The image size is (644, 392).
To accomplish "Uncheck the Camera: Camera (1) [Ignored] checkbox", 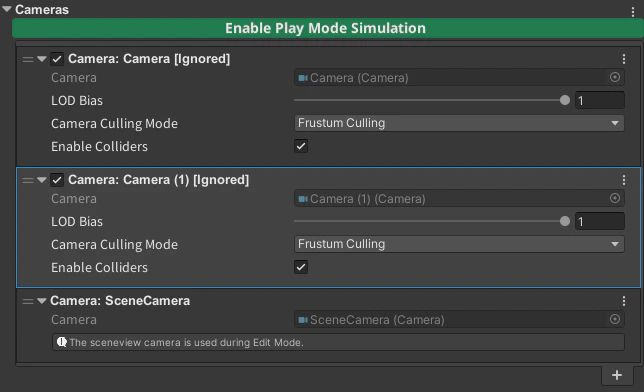I will [x=57, y=180].
